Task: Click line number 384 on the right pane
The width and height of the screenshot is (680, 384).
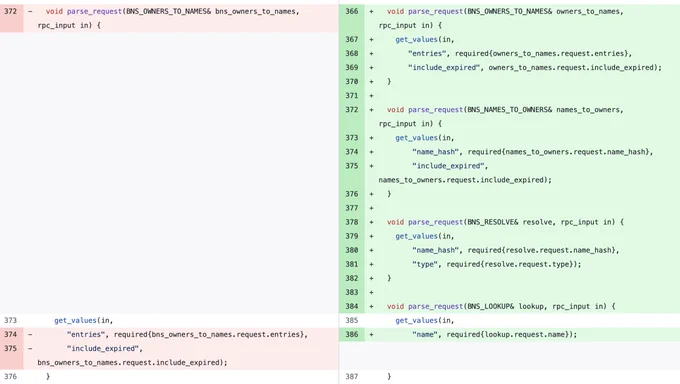Action: pyautogui.click(x=352, y=306)
